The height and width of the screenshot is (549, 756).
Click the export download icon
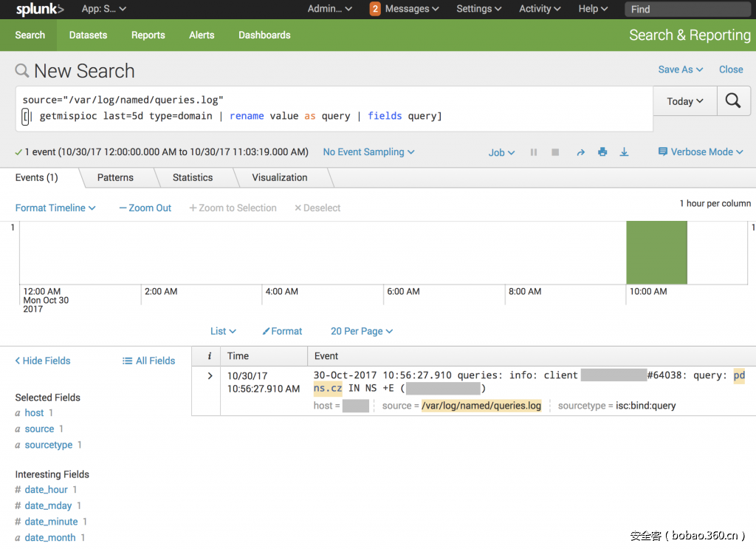[x=624, y=152]
